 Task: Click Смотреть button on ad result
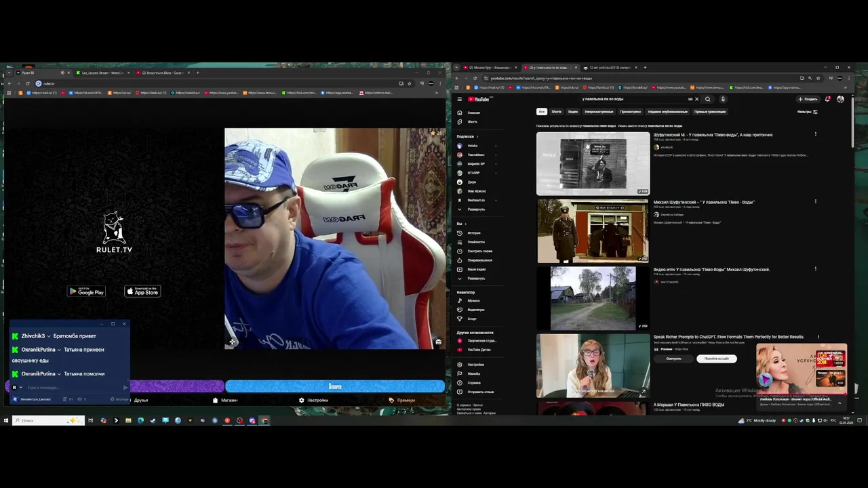(673, 359)
